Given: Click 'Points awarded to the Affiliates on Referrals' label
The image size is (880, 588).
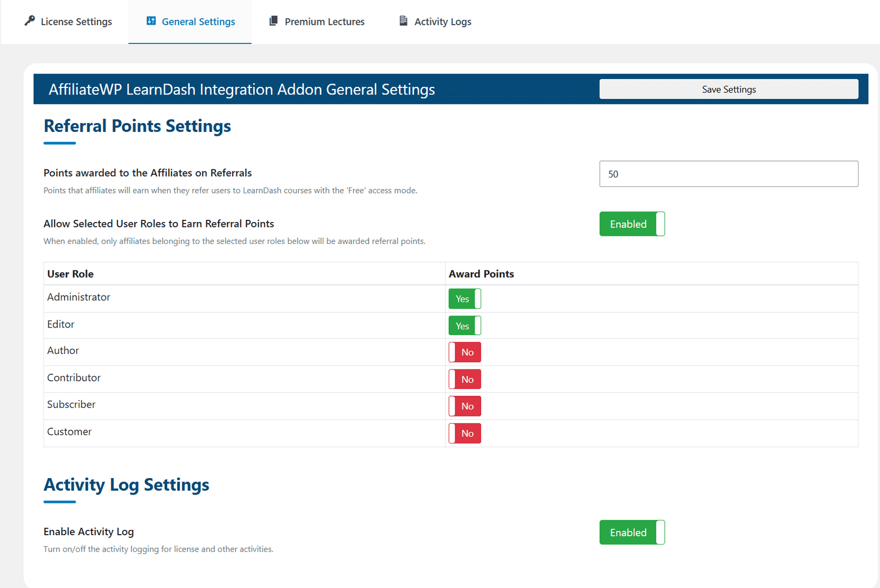Looking at the screenshot, I should (147, 173).
